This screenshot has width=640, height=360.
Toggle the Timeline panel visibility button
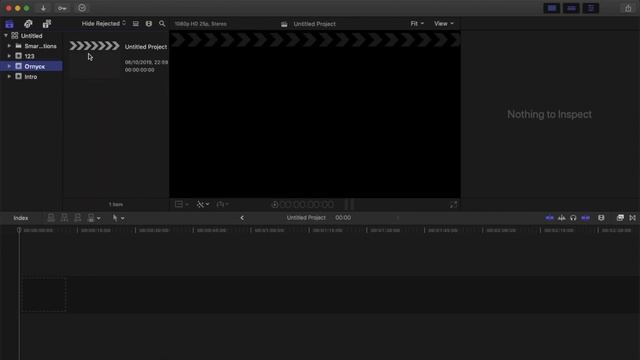coord(571,8)
